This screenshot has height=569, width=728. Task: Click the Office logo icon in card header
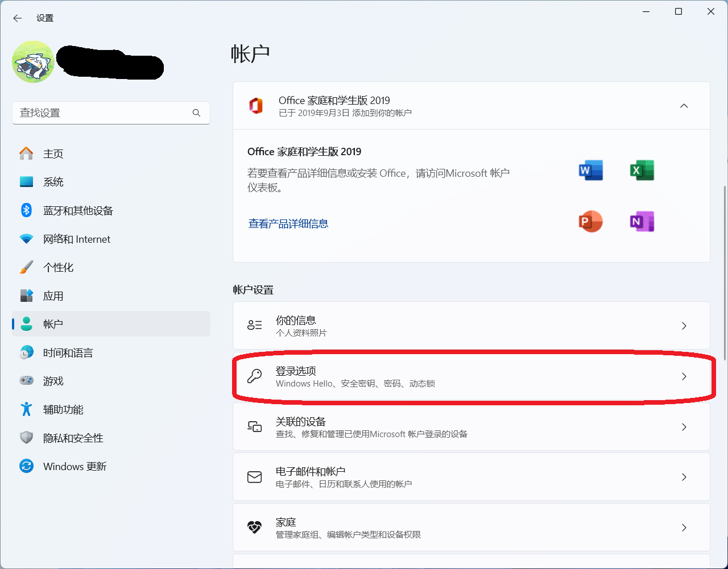pos(255,106)
